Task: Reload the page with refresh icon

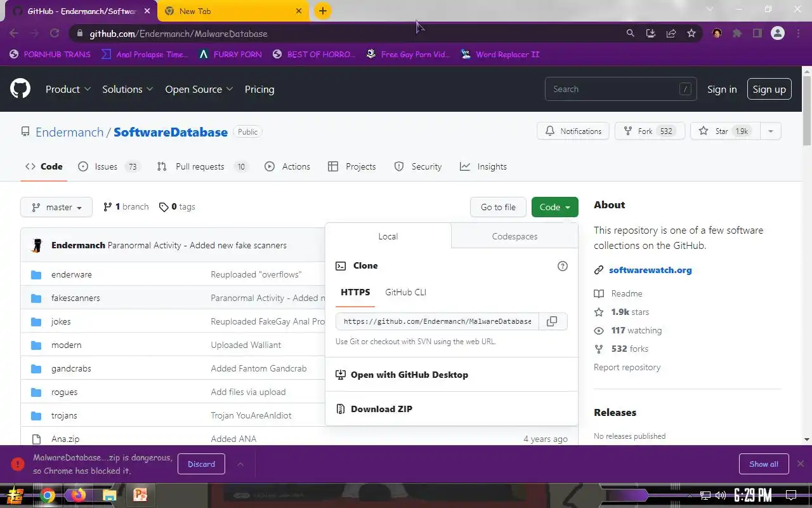Action: click(x=55, y=33)
